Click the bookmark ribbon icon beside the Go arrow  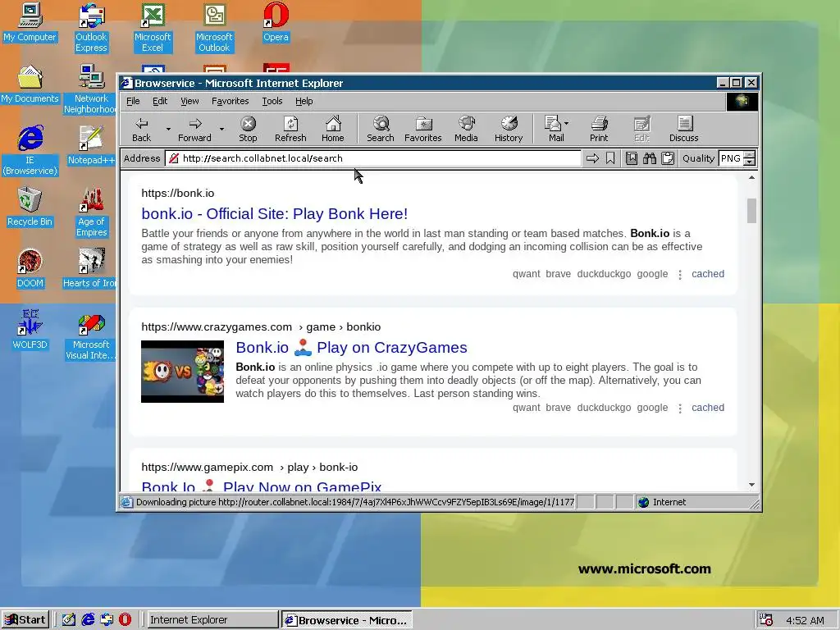point(610,158)
